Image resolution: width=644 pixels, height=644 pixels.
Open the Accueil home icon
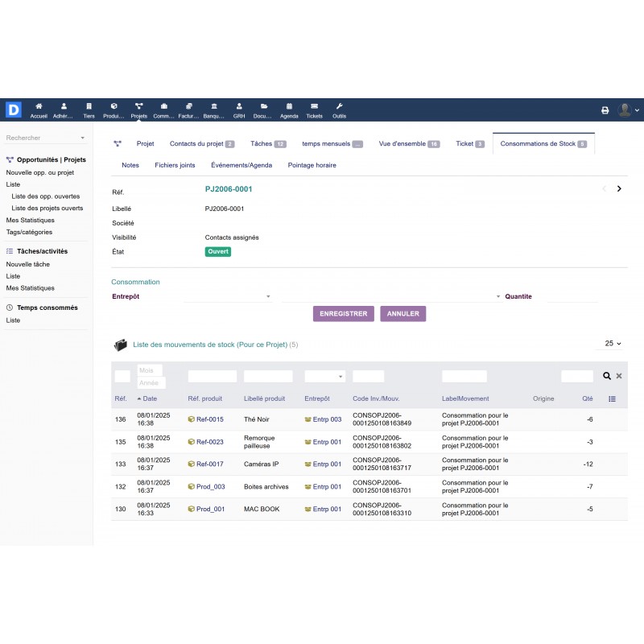pyautogui.click(x=39, y=106)
